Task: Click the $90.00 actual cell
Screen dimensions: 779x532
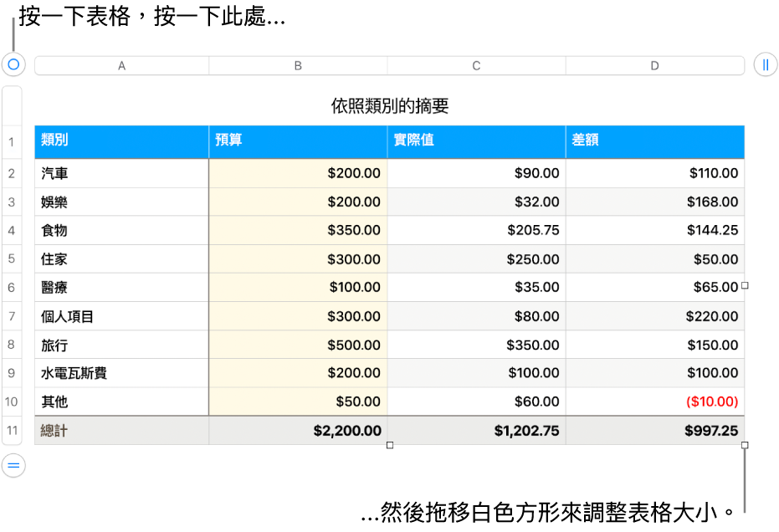Action: pyautogui.click(x=476, y=173)
